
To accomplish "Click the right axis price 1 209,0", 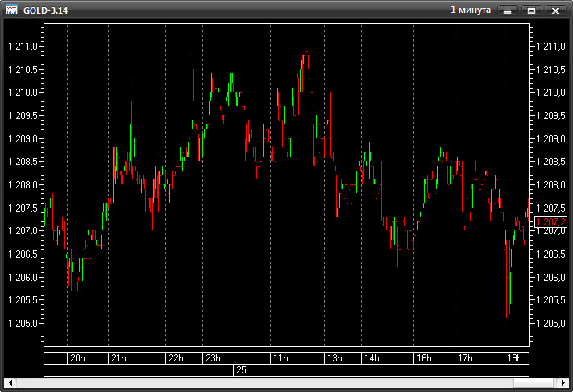I will tap(550, 138).
